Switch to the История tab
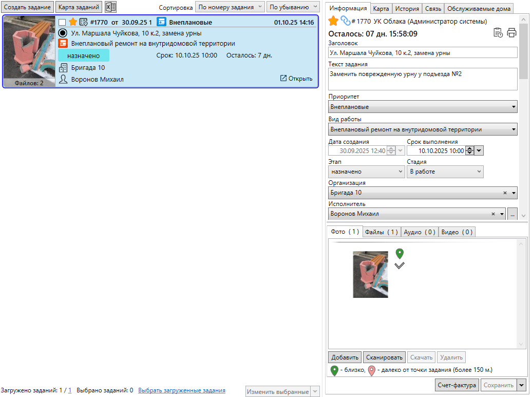This screenshot has height=397, width=532. point(407,9)
